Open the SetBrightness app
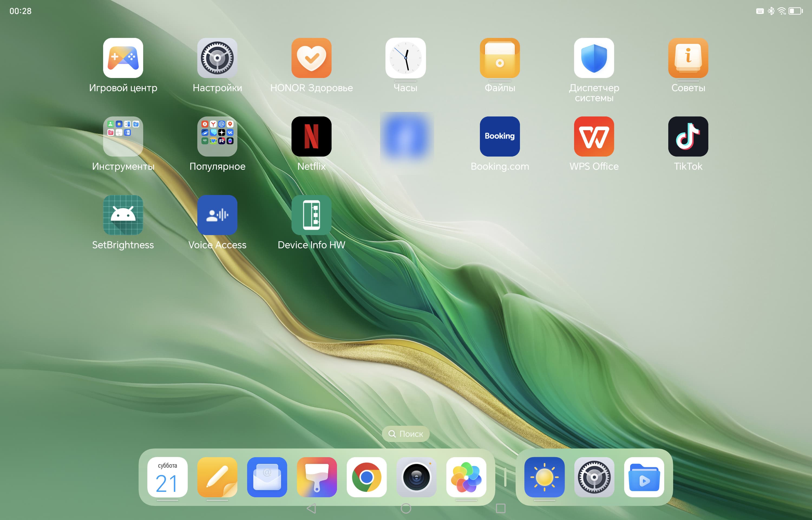Image resolution: width=812 pixels, height=520 pixels. point(123,215)
